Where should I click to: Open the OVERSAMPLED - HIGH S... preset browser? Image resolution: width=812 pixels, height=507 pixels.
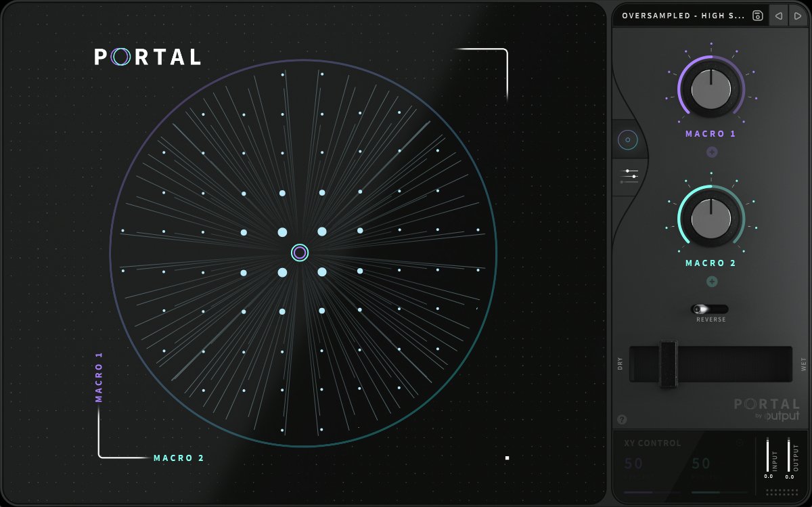683,15
